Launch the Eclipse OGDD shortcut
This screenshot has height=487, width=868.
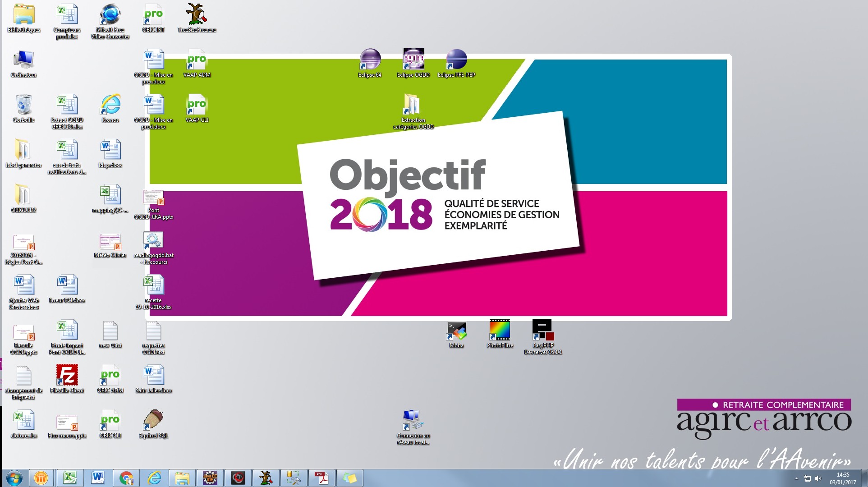pos(413,64)
